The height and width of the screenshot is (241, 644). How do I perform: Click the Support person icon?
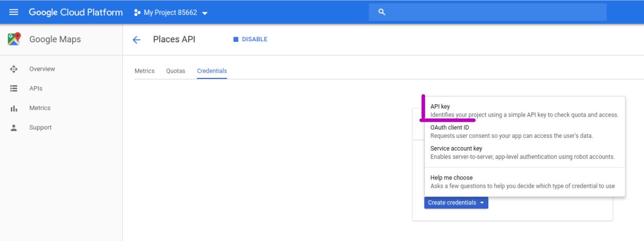(14, 128)
